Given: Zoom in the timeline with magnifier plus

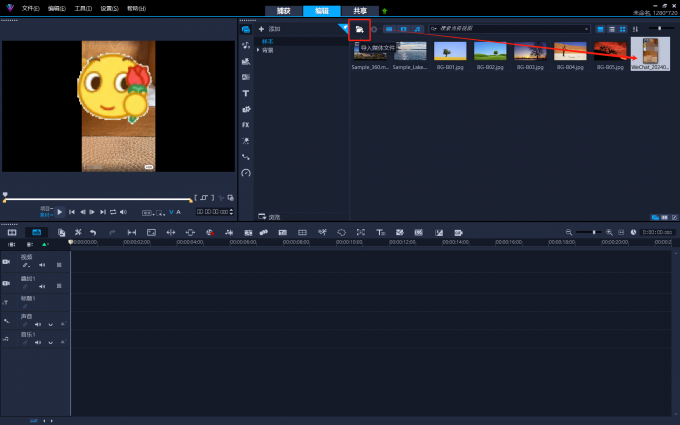Looking at the screenshot, I should (609, 232).
